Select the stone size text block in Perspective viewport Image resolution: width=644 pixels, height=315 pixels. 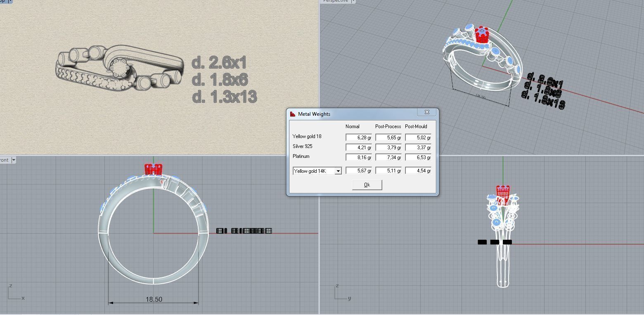click(x=544, y=91)
